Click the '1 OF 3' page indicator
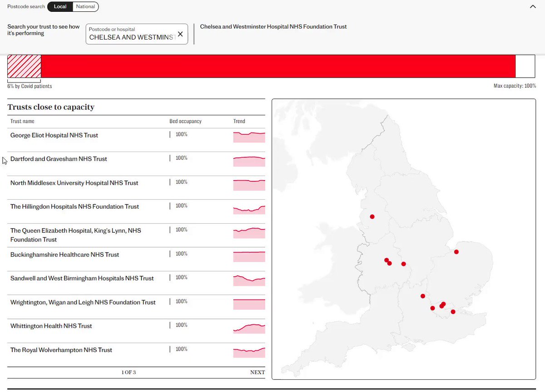Image resolution: width=545 pixels, height=392 pixels. tap(129, 372)
